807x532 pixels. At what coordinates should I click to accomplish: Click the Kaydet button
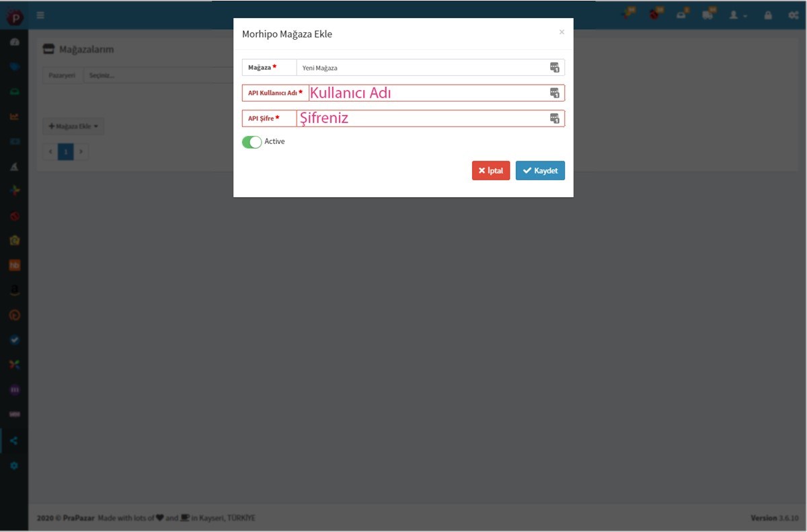pos(540,171)
